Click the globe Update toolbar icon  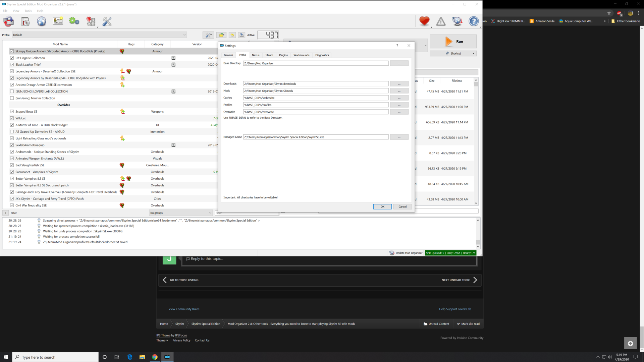[457, 21]
